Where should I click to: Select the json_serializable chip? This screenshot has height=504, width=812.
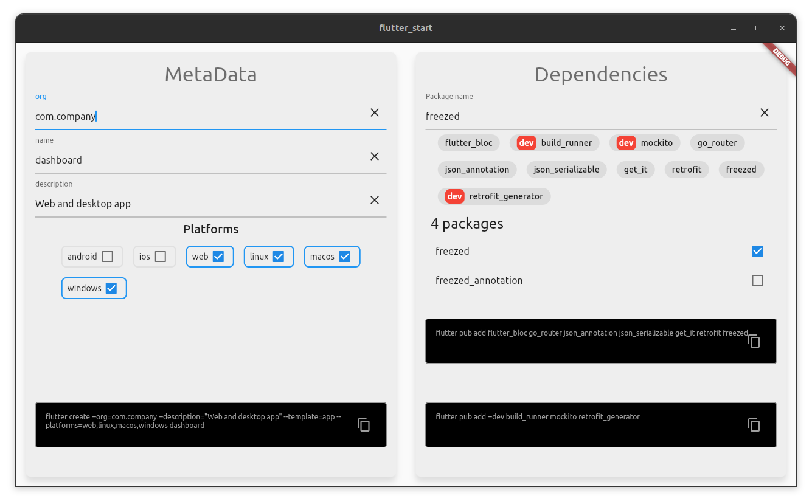pyautogui.click(x=567, y=170)
